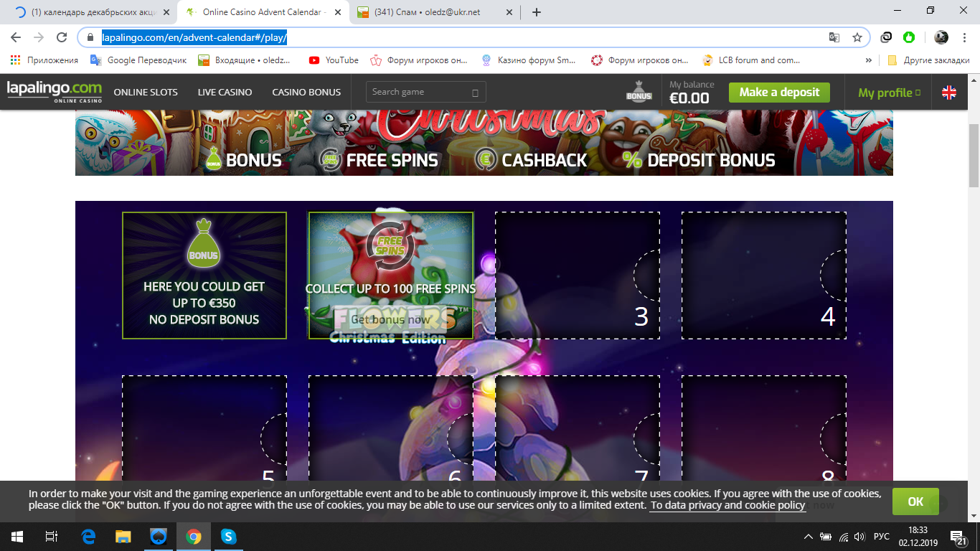Image resolution: width=980 pixels, height=551 pixels.
Task: Open Task View on taskbar
Action: (51, 536)
